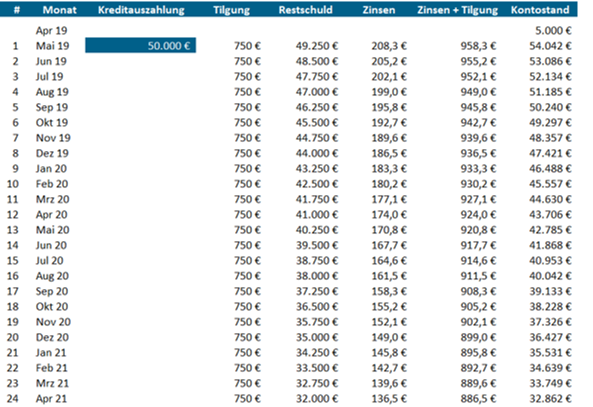Click the Kreditauszahlung header cell

141,10
